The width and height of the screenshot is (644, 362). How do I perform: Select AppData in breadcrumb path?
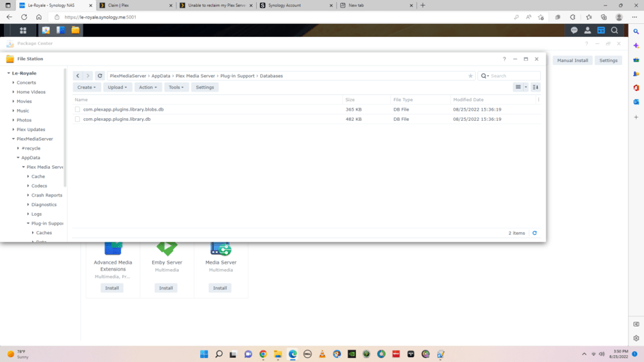tap(160, 76)
